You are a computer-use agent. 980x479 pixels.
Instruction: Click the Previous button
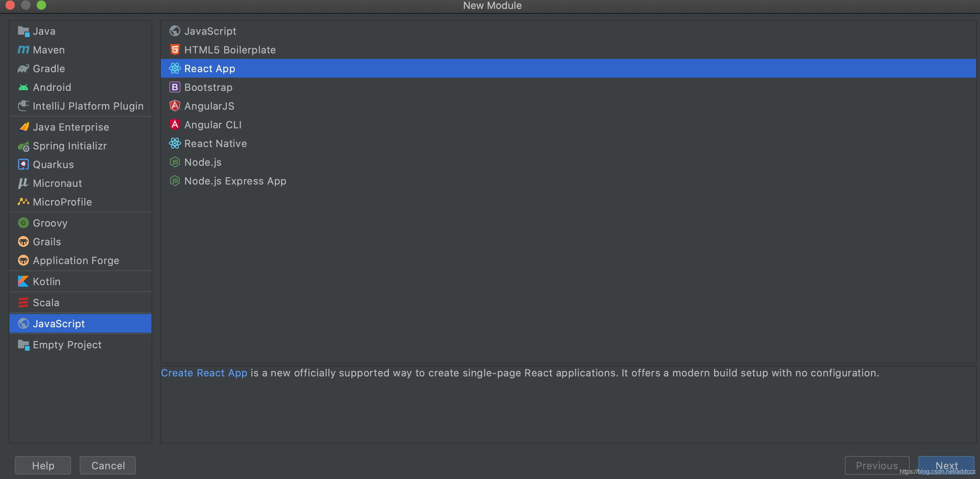click(x=877, y=465)
